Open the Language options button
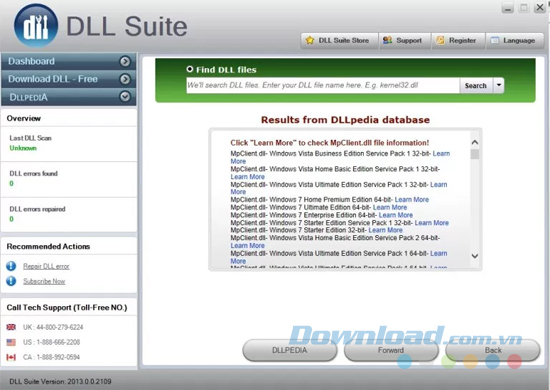 (515, 41)
